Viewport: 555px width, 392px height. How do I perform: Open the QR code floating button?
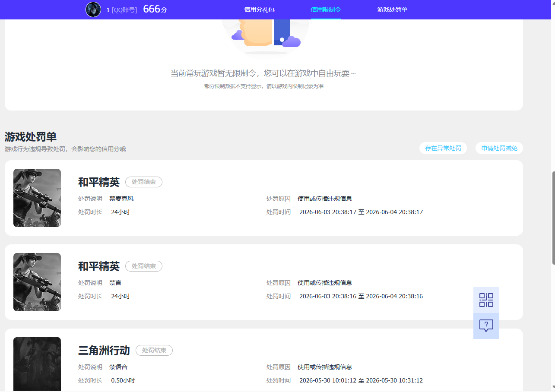486,300
